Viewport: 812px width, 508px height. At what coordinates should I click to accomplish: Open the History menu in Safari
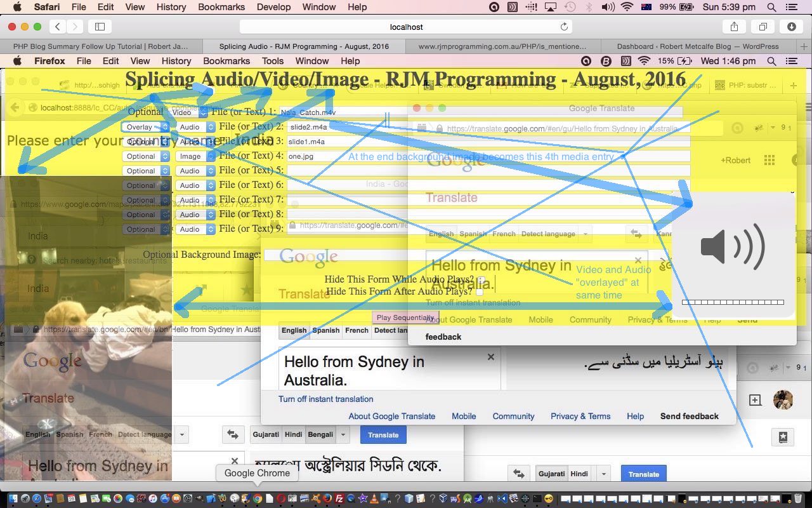(x=171, y=7)
